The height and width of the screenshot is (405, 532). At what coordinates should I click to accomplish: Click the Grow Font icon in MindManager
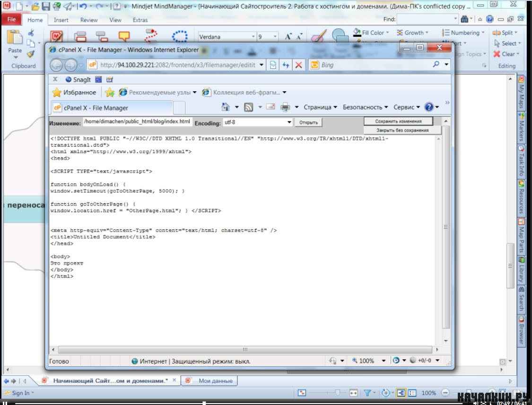click(x=288, y=37)
